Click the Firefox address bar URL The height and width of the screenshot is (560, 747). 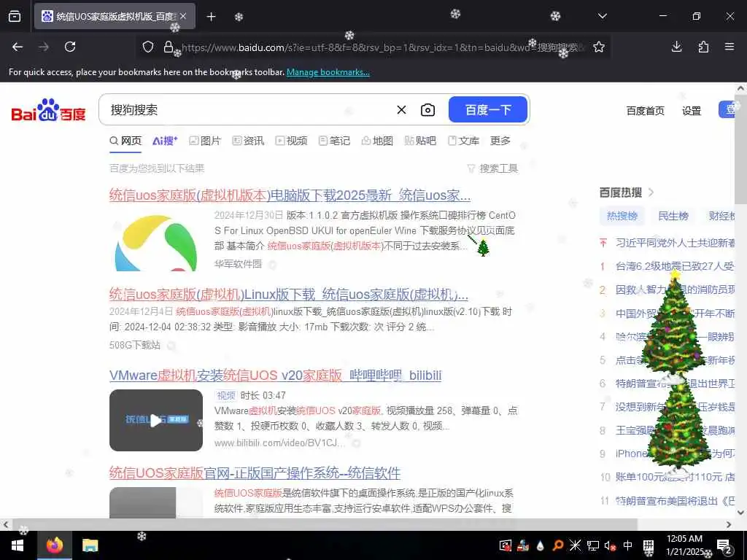tap(381, 47)
